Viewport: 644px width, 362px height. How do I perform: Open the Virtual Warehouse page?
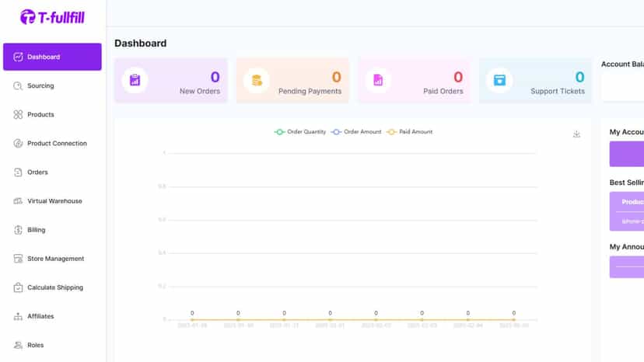[52, 201]
